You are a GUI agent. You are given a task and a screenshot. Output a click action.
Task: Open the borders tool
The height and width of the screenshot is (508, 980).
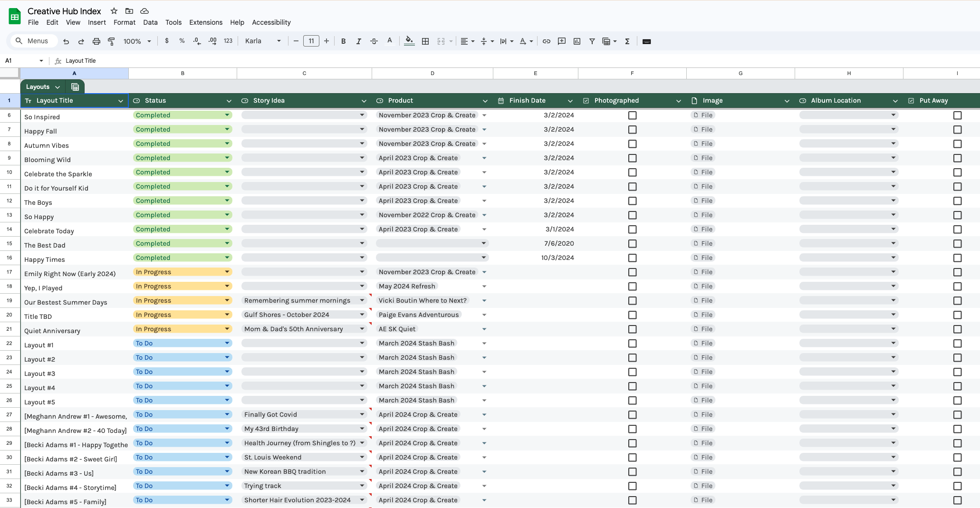pos(425,41)
